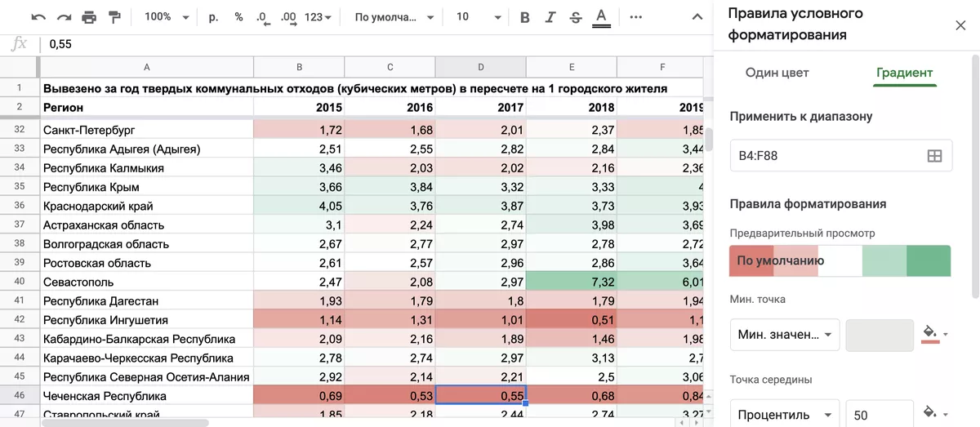Decrease decimal places
980x427 pixels.
pyautogui.click(x=262, y=17)
